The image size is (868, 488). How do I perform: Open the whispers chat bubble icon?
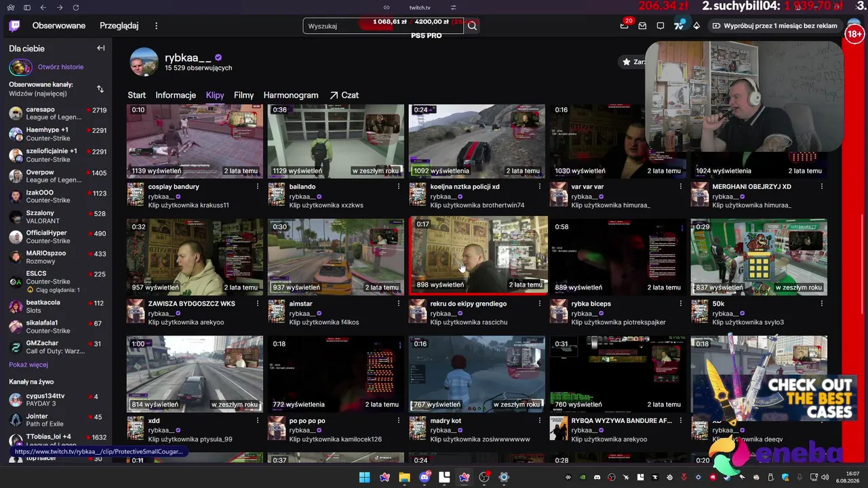coord(660,26)
